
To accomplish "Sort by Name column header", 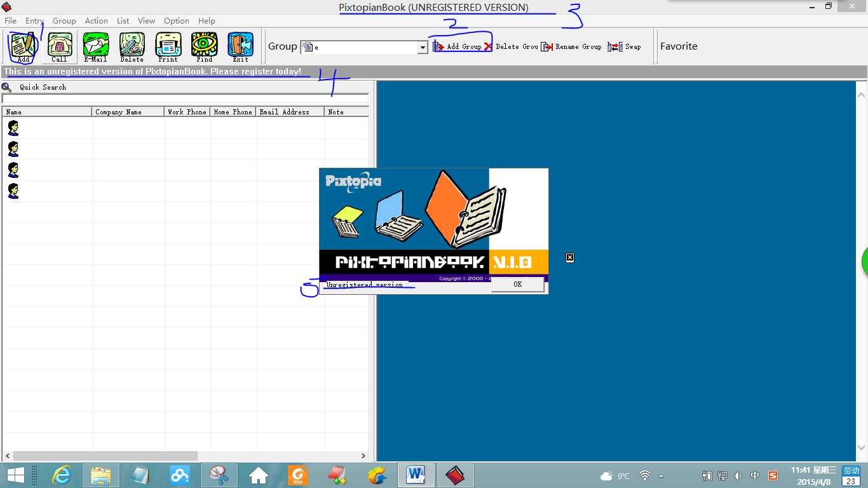I will [47, 112].
